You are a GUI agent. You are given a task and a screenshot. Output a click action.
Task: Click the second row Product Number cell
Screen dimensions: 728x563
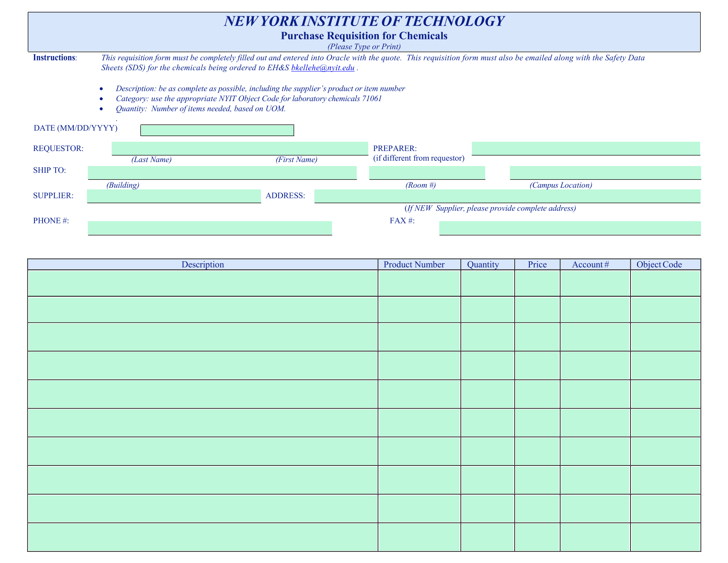click(x=419, y=310)
